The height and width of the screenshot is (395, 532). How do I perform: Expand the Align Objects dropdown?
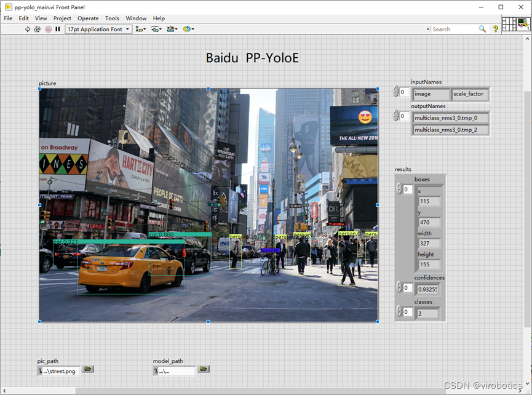tap(141, 29)
